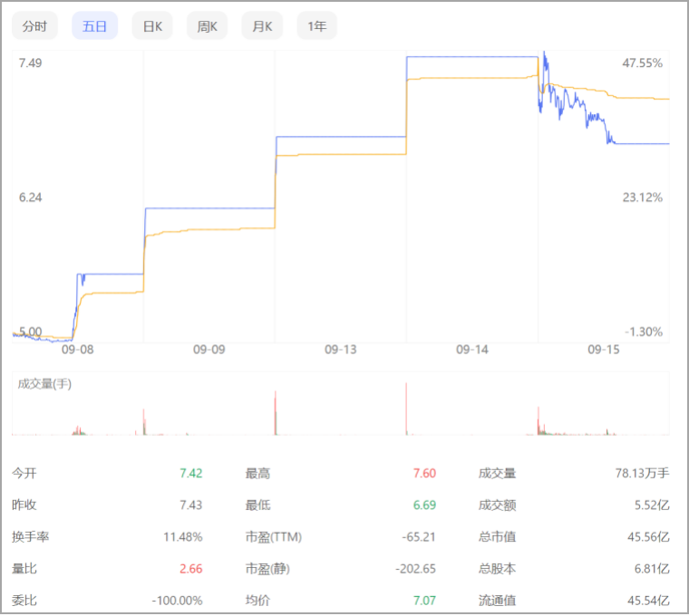Click the 最高 value 7.60

[423, 473]
